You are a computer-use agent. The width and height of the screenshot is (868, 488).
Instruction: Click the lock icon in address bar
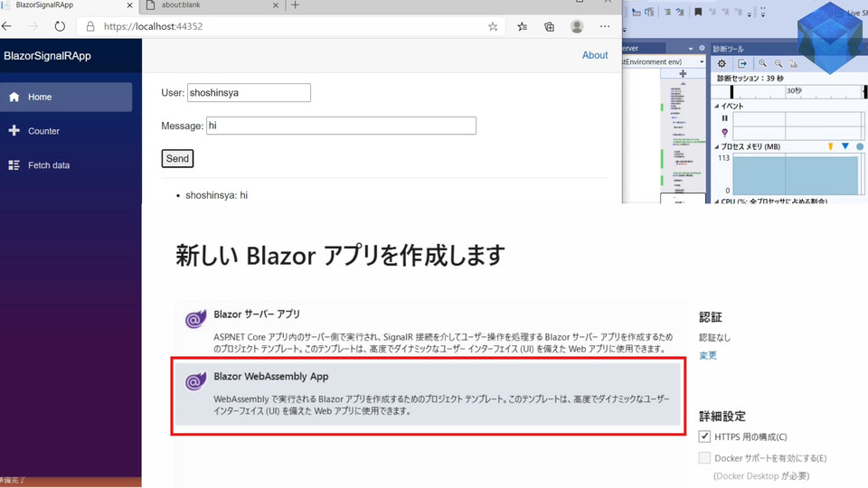90,26
